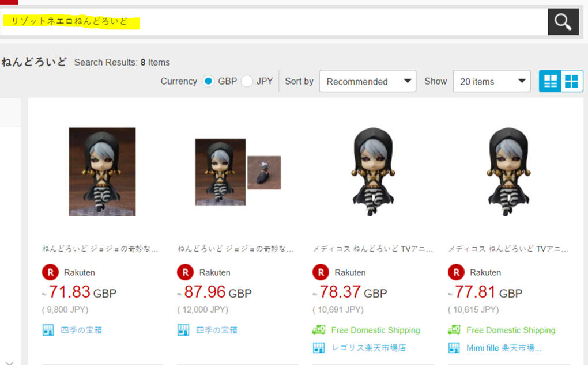Select the GBP currency radio button
Screen dimensions: 588x365
click(x=208, y=81)
